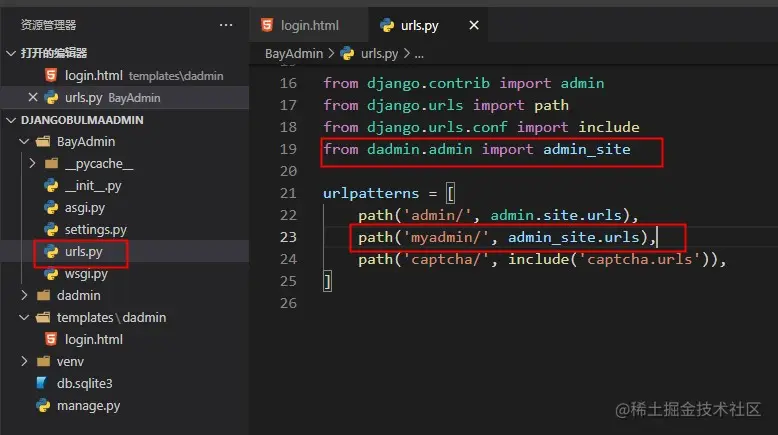Click line number 23 in the gutter
Screen dimensions: 778x435
coord(288,237)
